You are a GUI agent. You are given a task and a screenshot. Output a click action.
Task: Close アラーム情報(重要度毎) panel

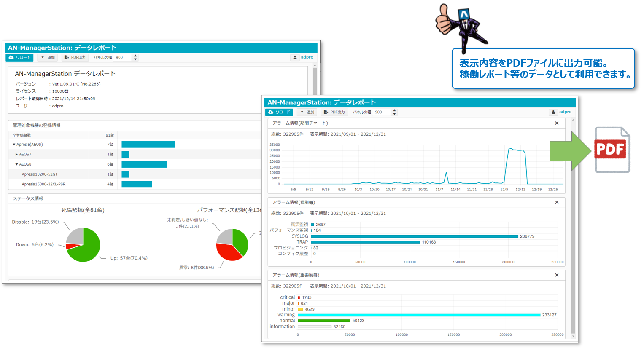pos(557,275)
